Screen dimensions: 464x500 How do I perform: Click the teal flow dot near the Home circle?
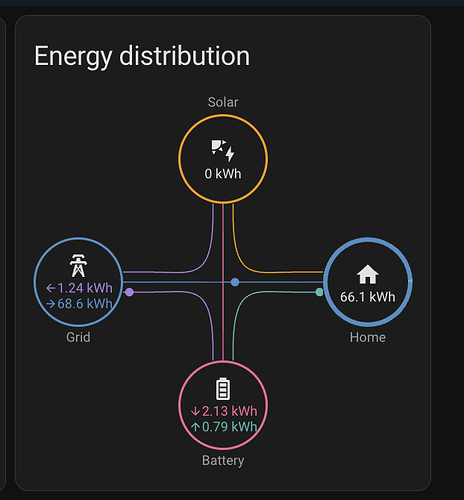point(319,292)
